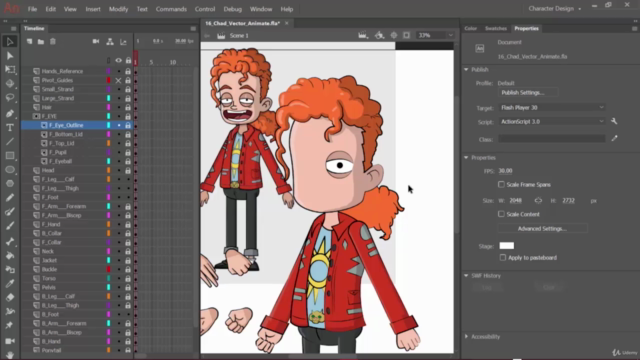Choose the Camera tool in toolbar
Screen dimensions: 640x360
pos(10,341)
